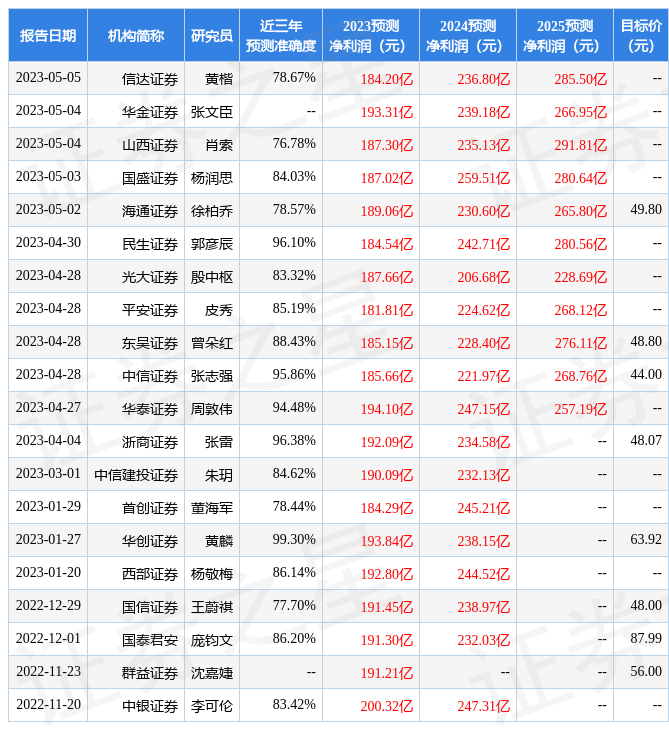Click researcher name 曾朵红
Image resolution: width=669 pixels, height=730 pixels.
[x=212, y=343]
